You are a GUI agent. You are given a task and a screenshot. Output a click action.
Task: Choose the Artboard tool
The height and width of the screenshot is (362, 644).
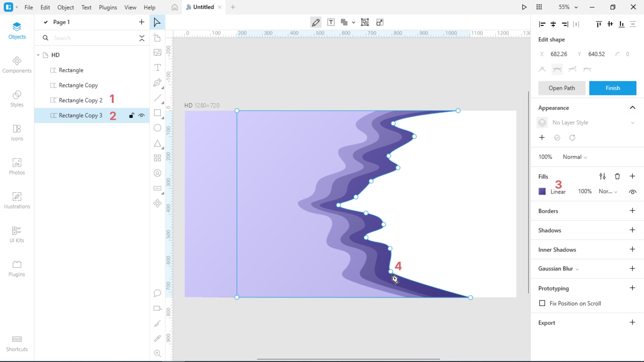click(x=157, y=38)
